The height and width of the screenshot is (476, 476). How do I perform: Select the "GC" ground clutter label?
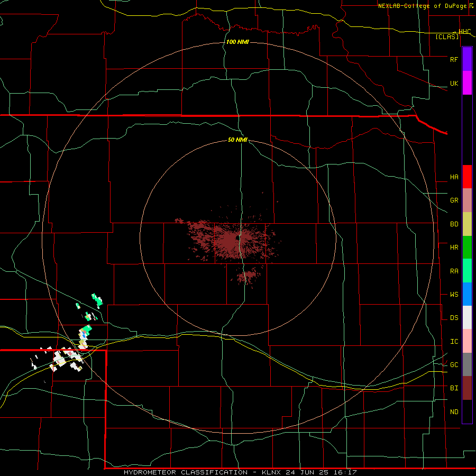click(x=454, y=364)
